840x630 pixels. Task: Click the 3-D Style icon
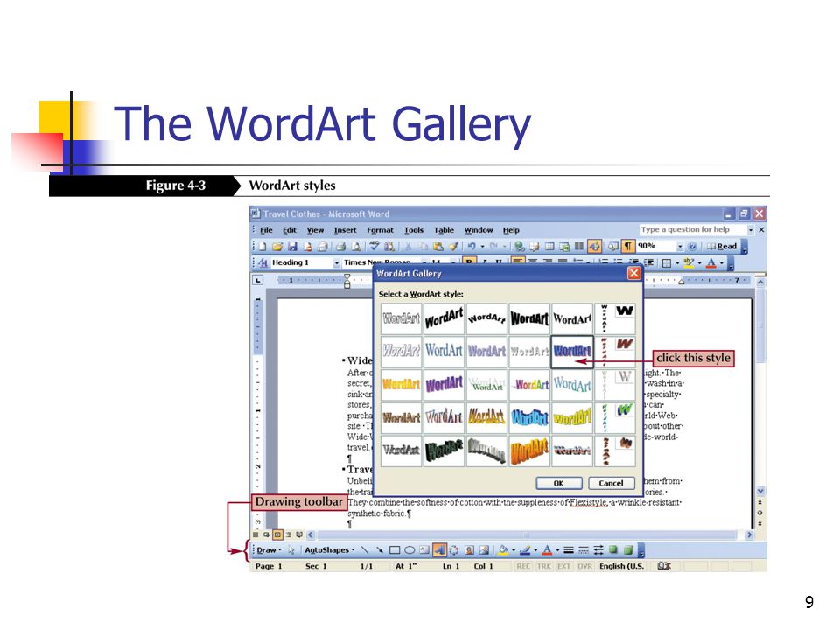tap(629, 550)
